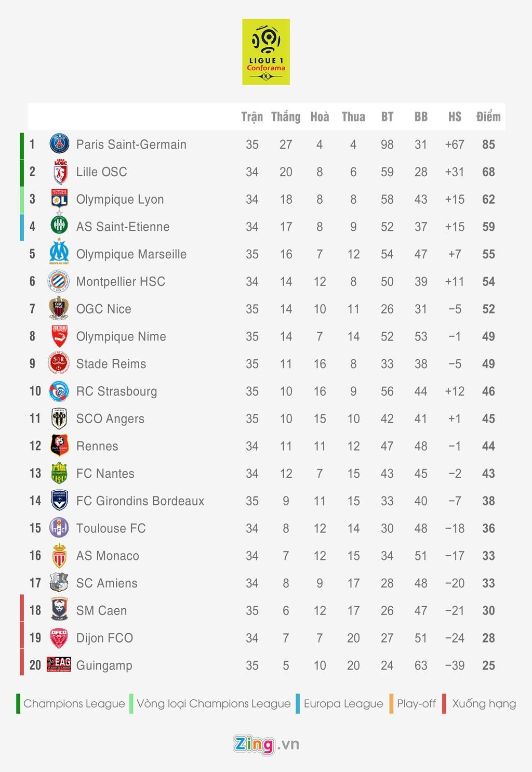This screenshot has width=532, height=772.
Task: Click the Lille OSC club crest
Action: pyautogui.click(x=60, y=172)
